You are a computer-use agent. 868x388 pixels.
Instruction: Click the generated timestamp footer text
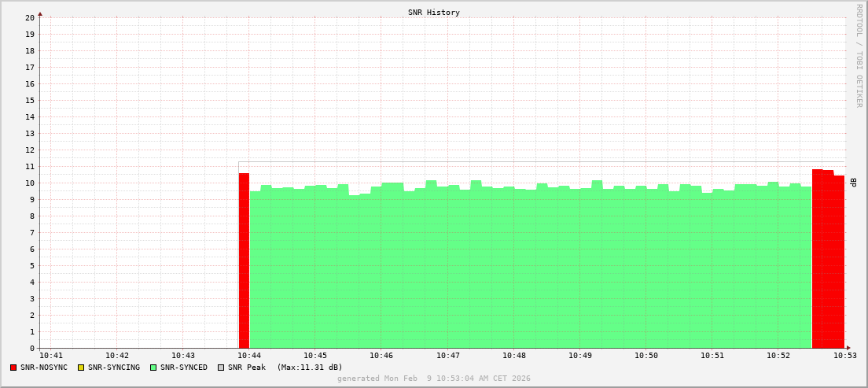pos(433,379)
